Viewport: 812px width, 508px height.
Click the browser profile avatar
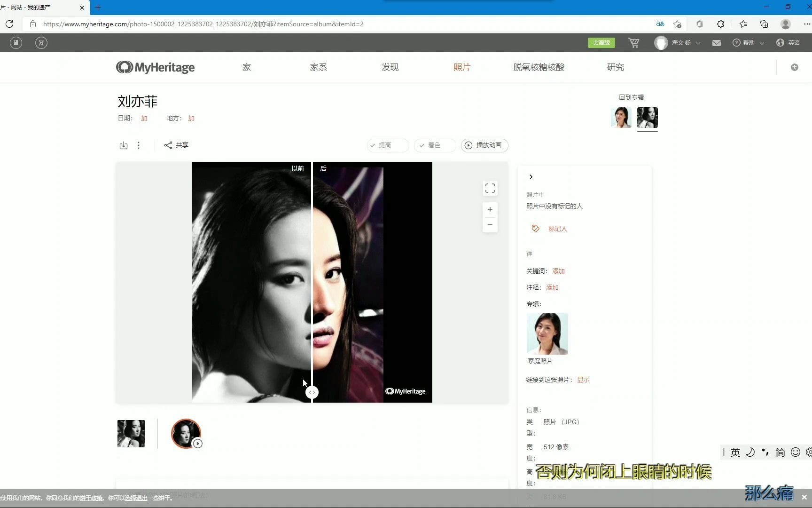[785, 24]
